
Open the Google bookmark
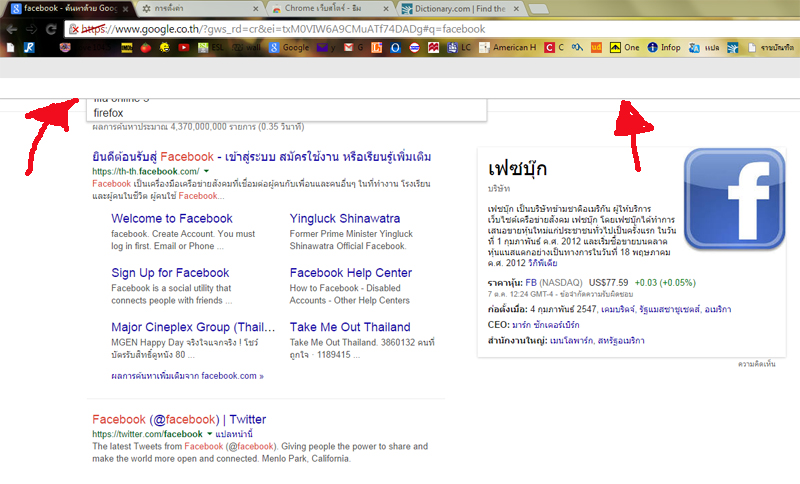click(289, 47)
